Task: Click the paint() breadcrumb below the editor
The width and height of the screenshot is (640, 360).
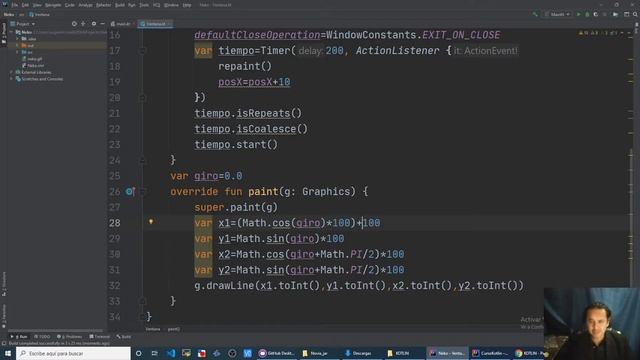Action: click(173, 329)
